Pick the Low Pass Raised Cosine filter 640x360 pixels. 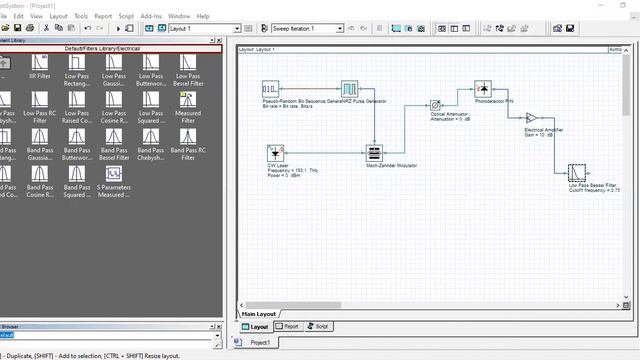coord(77,99)
